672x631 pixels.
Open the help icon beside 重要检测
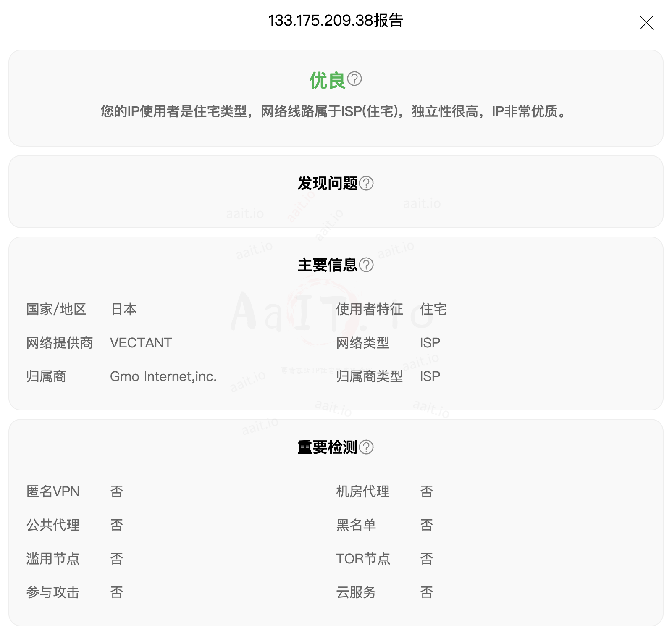pyautogui.click(x=366, y=447)
